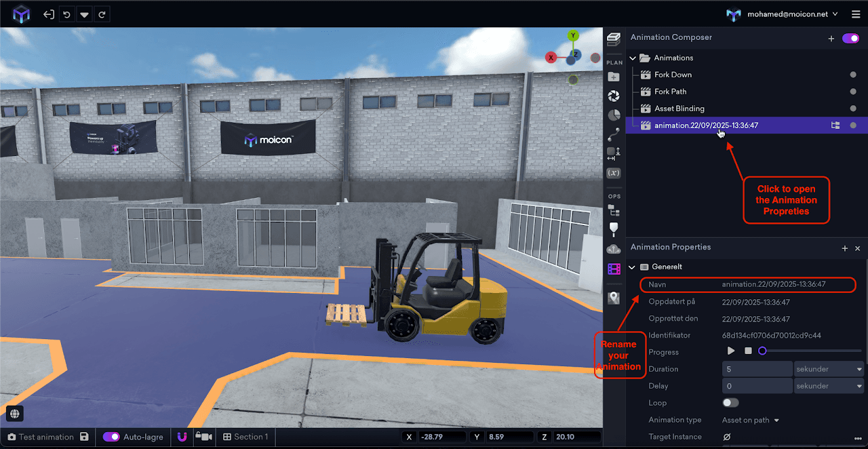Click the variables (x) sidebar icon
The width and height of the screenshot is (868, 449).
click(x=614, y=173)
